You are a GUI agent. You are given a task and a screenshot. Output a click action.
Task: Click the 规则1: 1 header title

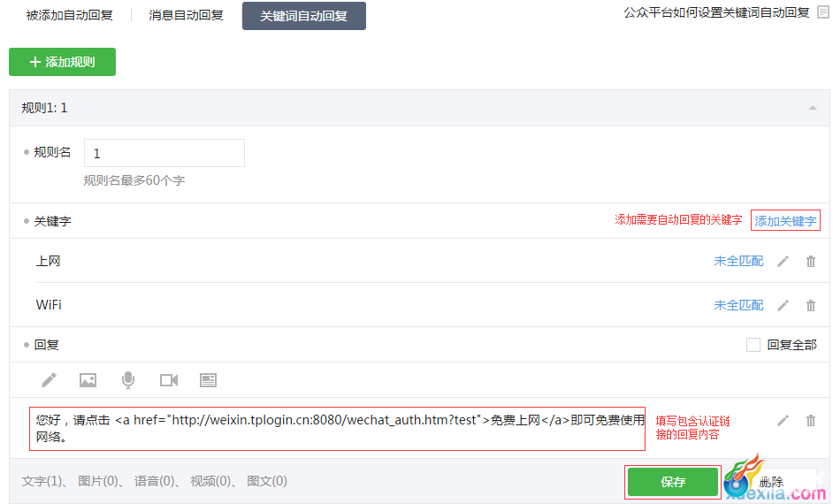point(44,108)
